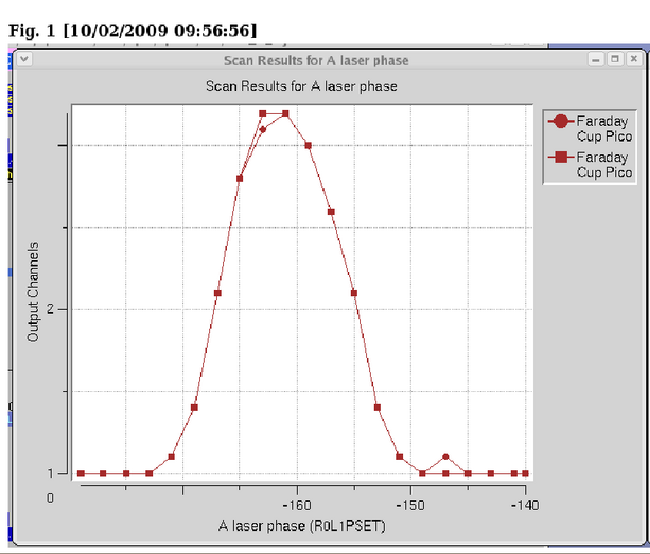The height and width of the screenshot is (554, 650).
Task: Click the square-marker Faraday Cup Pico legend entry
Action: click(x=591, y=165)
